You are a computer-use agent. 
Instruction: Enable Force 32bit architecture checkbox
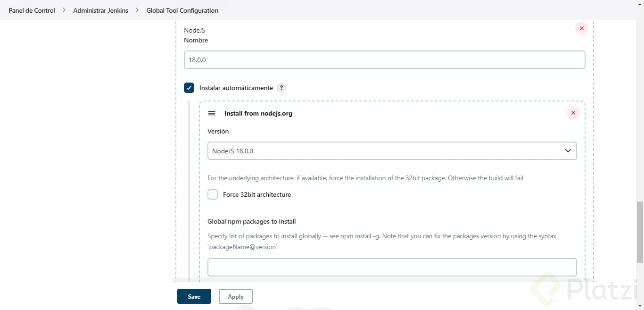pos(213,194)
